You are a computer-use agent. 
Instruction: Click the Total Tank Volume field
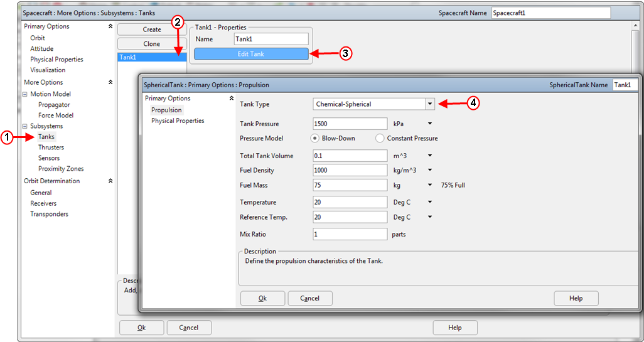[350, 156]
